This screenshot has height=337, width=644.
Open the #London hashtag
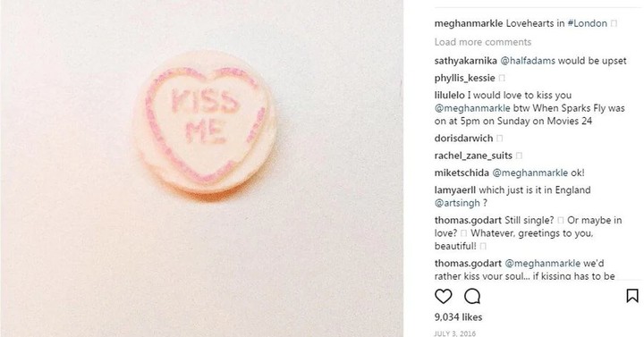tap(587, 23)
